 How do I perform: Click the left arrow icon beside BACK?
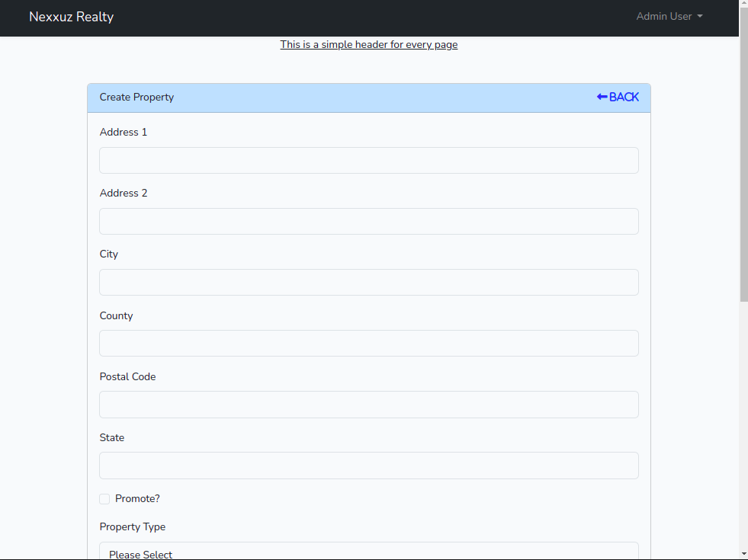tap(602, 97)
